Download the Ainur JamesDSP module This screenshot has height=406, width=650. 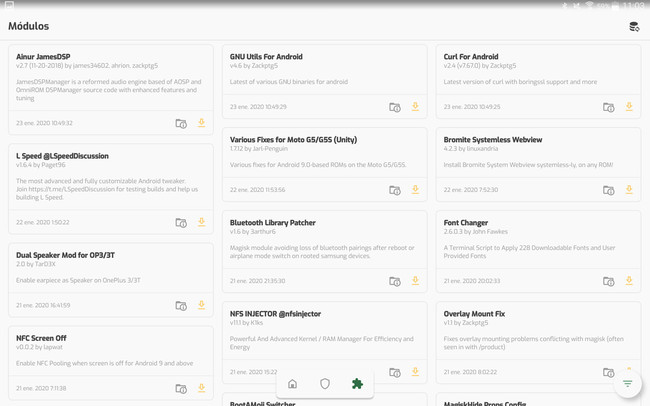click(201, 123)
